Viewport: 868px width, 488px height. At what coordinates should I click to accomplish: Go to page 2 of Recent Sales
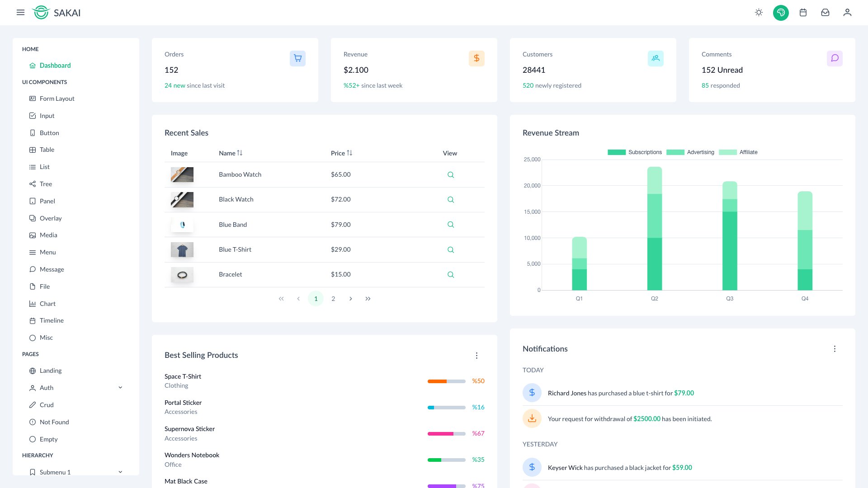(x=333, y=298)
